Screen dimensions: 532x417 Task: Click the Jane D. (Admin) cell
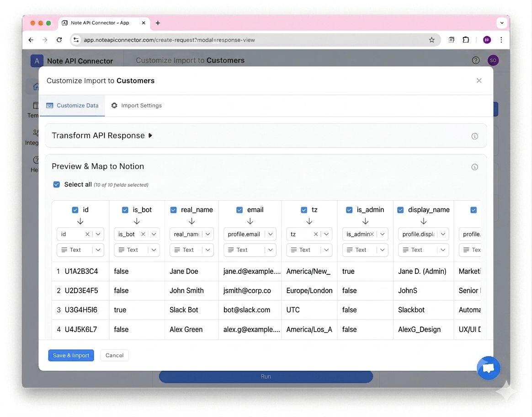click(x=422, y=272)
